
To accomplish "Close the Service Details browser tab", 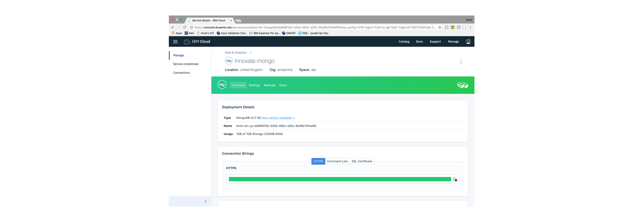I will [231, 21].
